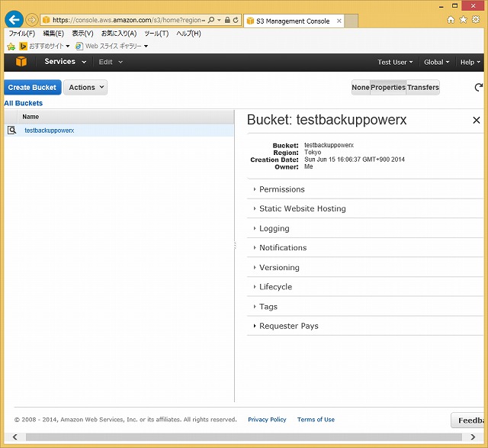Screen dimensions: 488x448
Task: Click the horizontal scrollbar left arrow
Action: (14, 437)
